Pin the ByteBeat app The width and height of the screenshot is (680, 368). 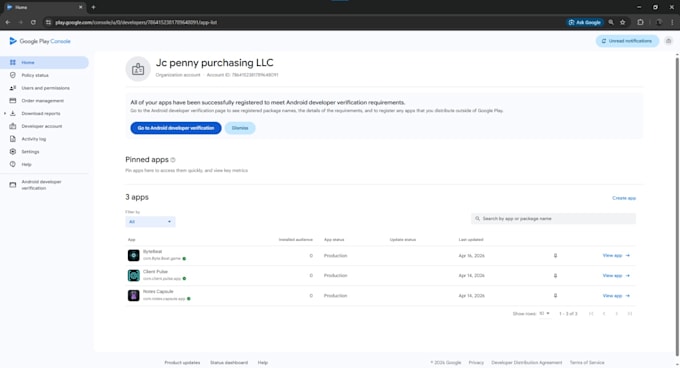(555, 256)
